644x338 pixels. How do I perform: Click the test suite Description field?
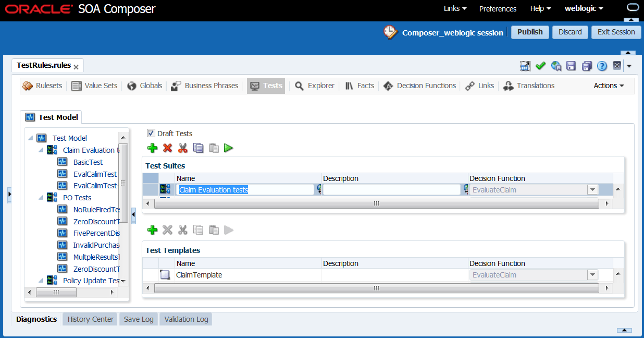(x=391, y=190)
